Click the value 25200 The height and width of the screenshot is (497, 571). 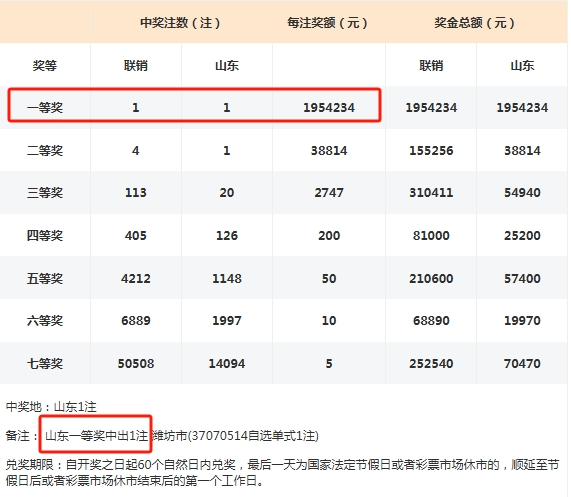tap(522, 236)
